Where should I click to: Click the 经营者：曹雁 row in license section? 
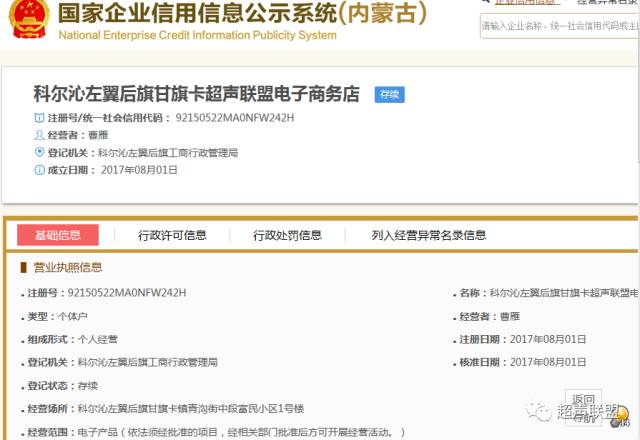coord(489,316)
